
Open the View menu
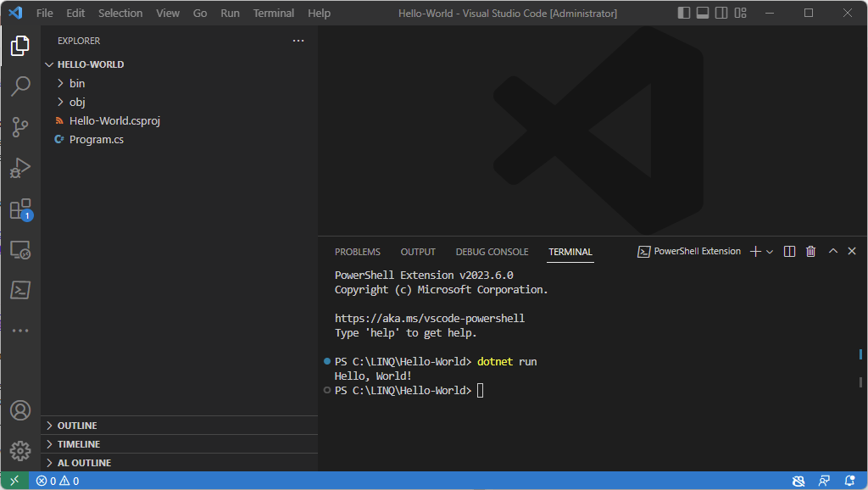click(x=168, y=13)
